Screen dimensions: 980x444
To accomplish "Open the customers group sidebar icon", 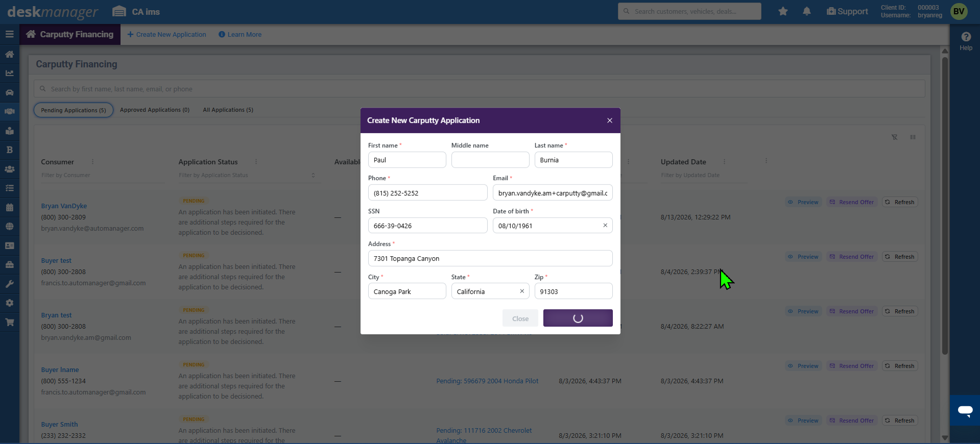I will click(x=9, y=169).
